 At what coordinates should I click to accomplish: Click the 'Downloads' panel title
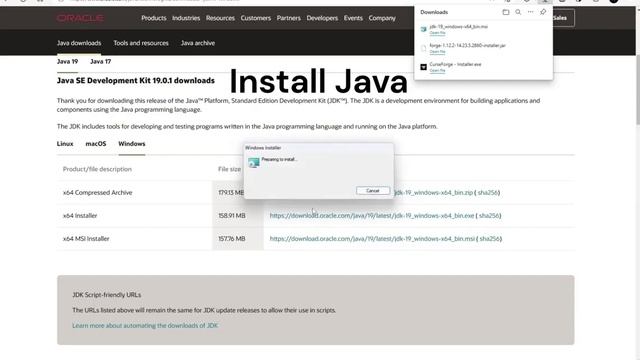[434, 12]
